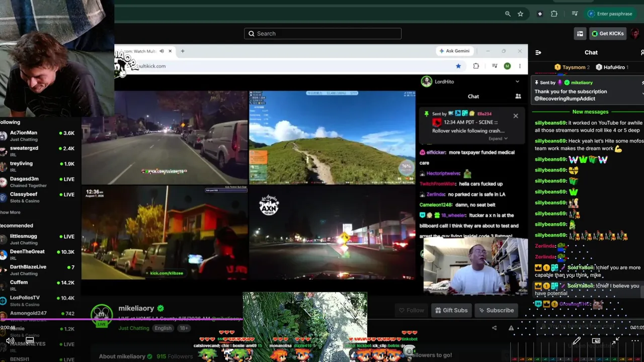Share the stream using the share icon
Image resolution: width=644 pixels, height=362 pixels.
[494, 328]
